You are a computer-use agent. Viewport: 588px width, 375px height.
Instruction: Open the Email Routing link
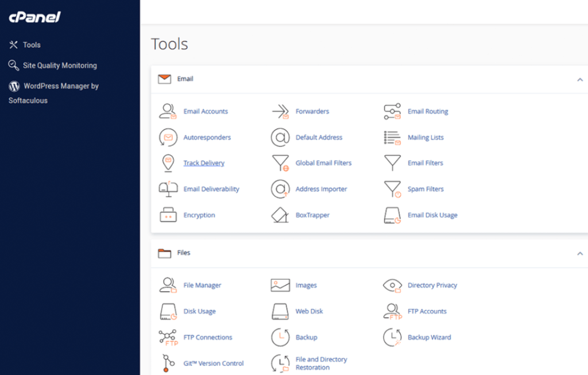428,111
